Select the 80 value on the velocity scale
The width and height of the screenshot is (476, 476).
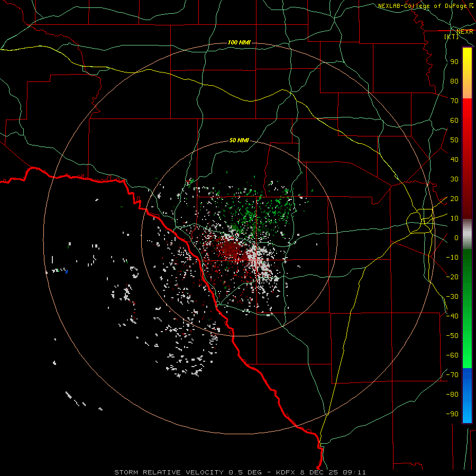click(454, 81)
